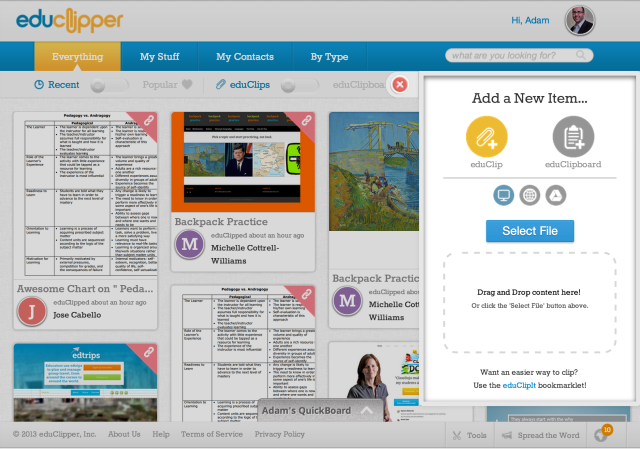
Task: Click the 'Awesome Chart on " Peda...' title
Action: (85, 289)
